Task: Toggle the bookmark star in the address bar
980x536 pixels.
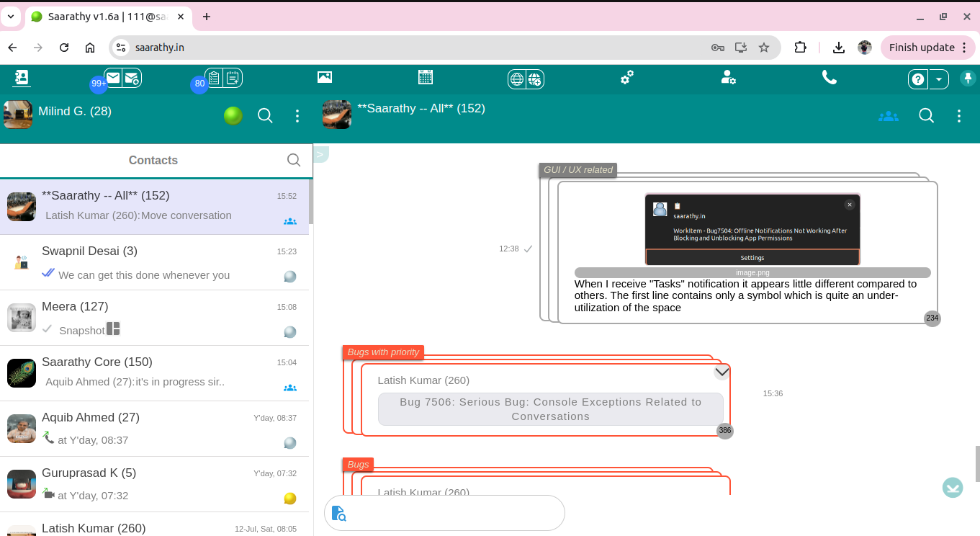Action: click(x=763, y=48)
